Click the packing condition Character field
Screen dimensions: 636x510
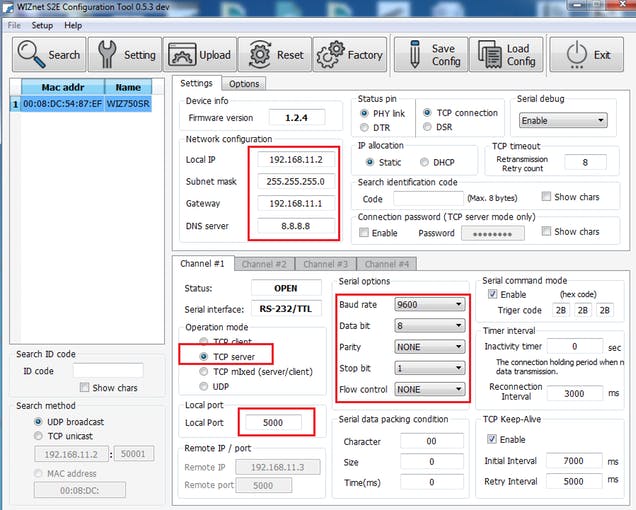(432, 441)
